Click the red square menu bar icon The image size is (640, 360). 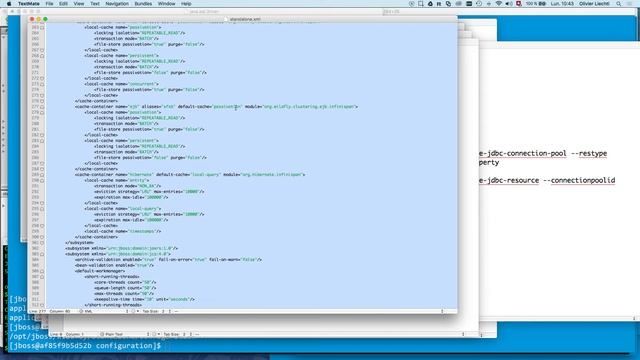519,4
